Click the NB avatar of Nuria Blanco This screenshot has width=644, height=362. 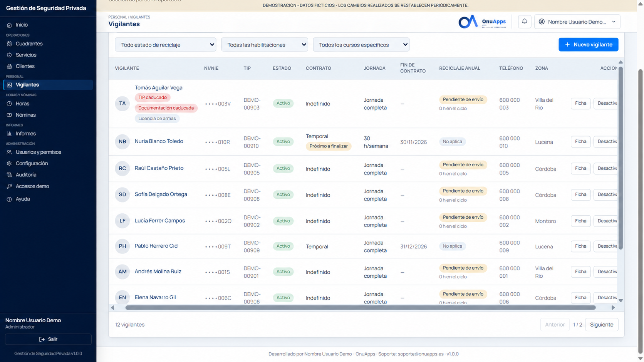pyautogui.click(x=122, y=141)
